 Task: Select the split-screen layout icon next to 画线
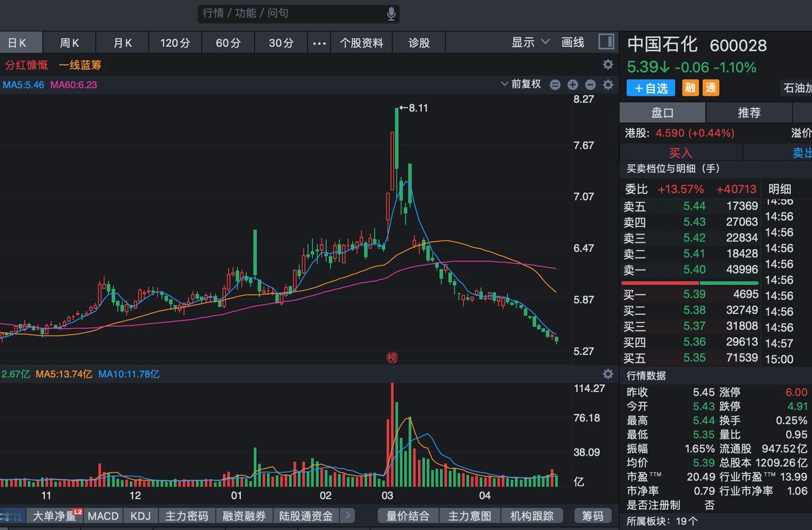605,42
